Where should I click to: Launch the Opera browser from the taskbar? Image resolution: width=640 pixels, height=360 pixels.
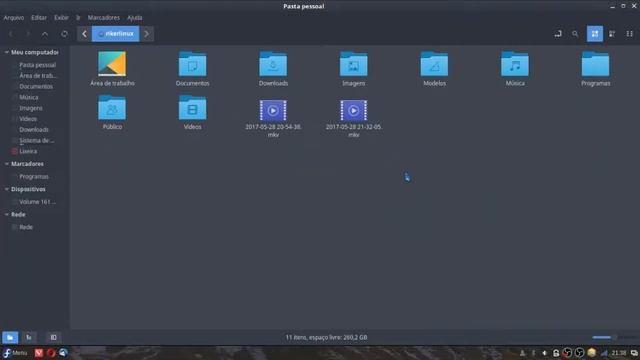[x=51, y=353]
